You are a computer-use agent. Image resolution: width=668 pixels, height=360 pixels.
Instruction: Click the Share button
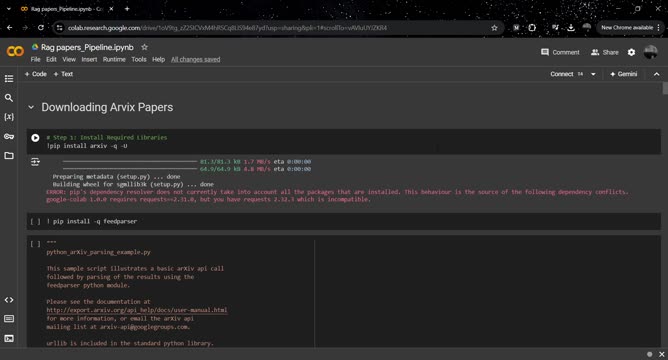coord(605,52)
